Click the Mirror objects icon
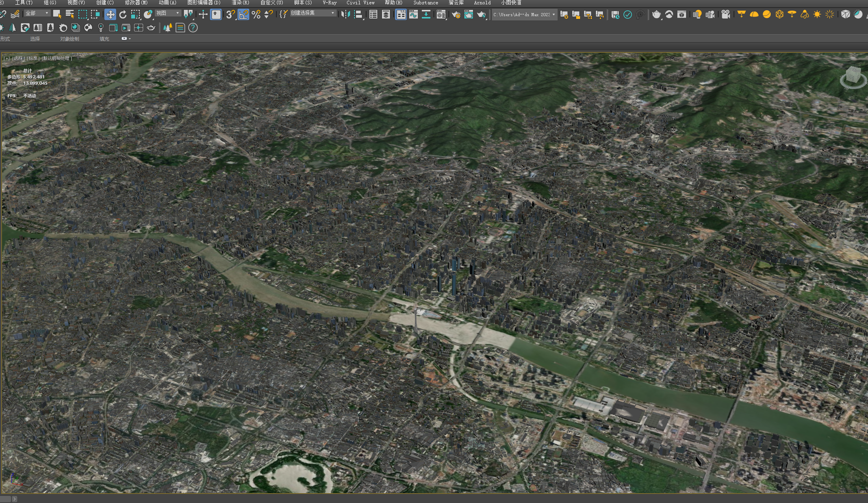The width and height of the screenshot is (868, 503). click(x=345, y=15)
